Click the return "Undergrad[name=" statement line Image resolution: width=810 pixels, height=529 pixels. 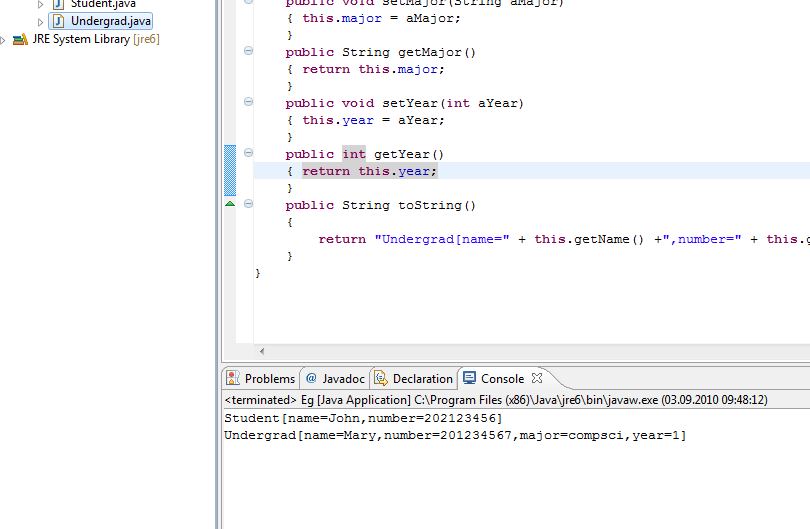click(x=564, y=239)
